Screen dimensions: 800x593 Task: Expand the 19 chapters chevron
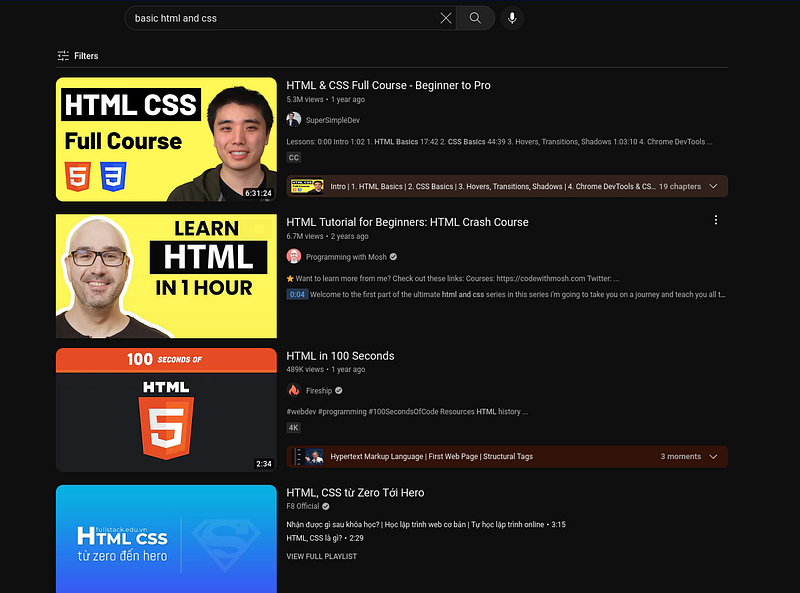coord(713,186)
